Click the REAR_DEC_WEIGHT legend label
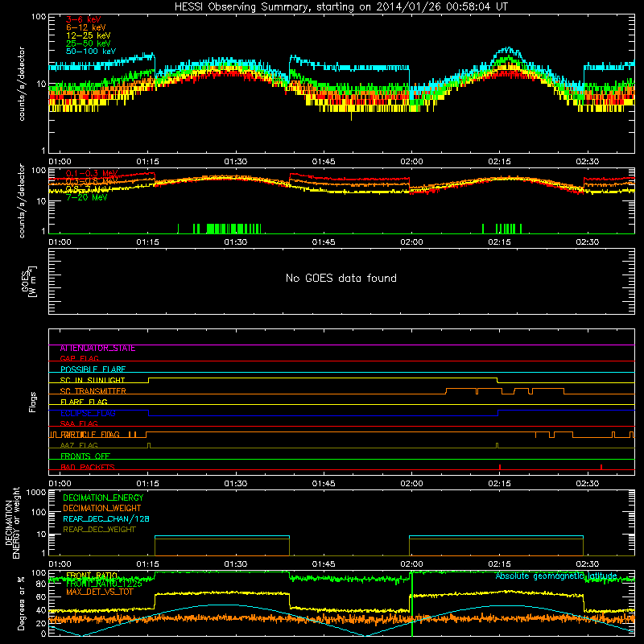This screenshot has width=644, height=644. click(99, 530)
